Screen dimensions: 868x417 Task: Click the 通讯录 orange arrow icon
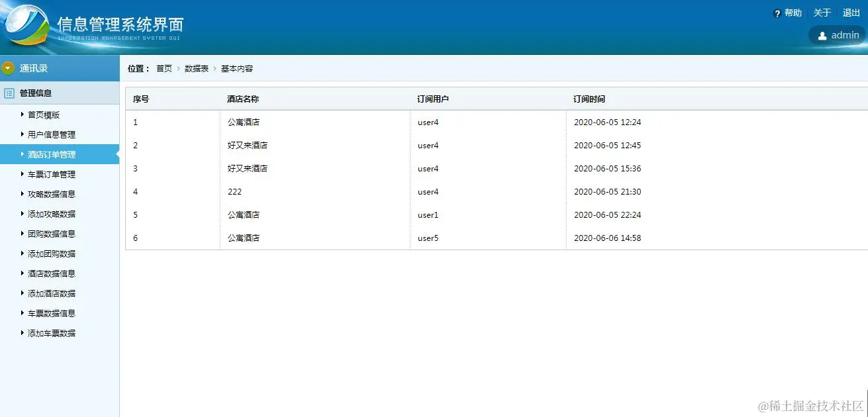coord(8,68)
